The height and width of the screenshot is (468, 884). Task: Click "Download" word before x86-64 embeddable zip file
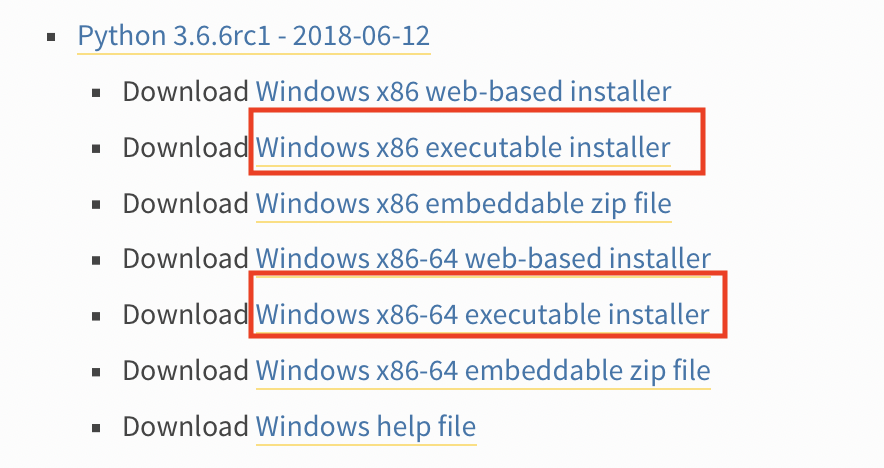185,370
